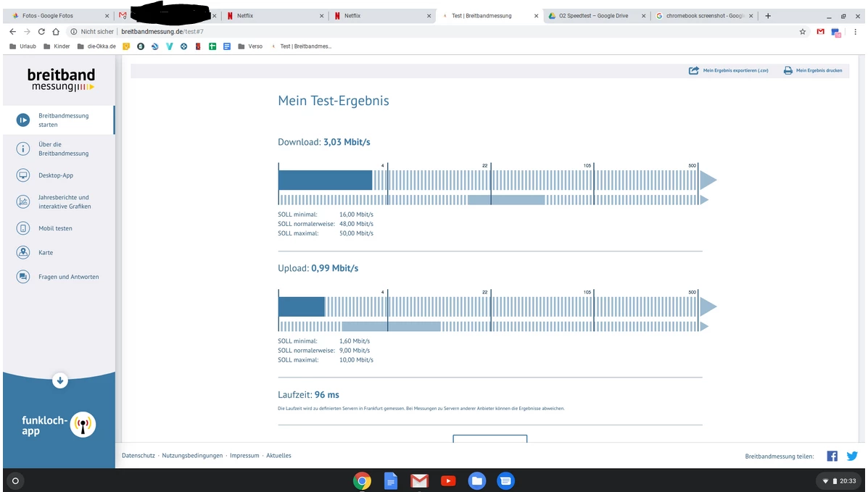Screen dimensions: 868x492
Task: Click the export result CSV icon
Action: [693, 70]
